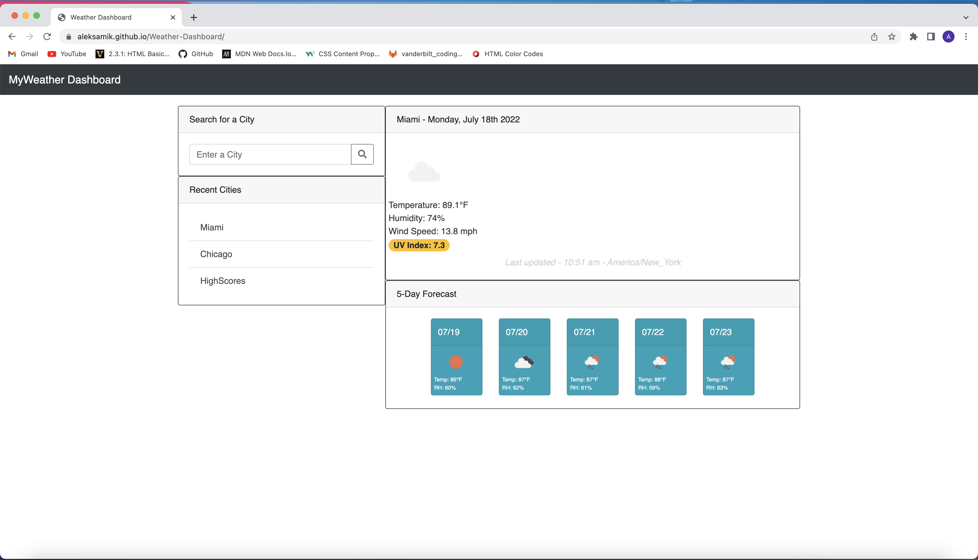Open the vanderbilt_coding bookmark
The height and width of the screenshot is (560, 978).
click(x=425, y=54)
